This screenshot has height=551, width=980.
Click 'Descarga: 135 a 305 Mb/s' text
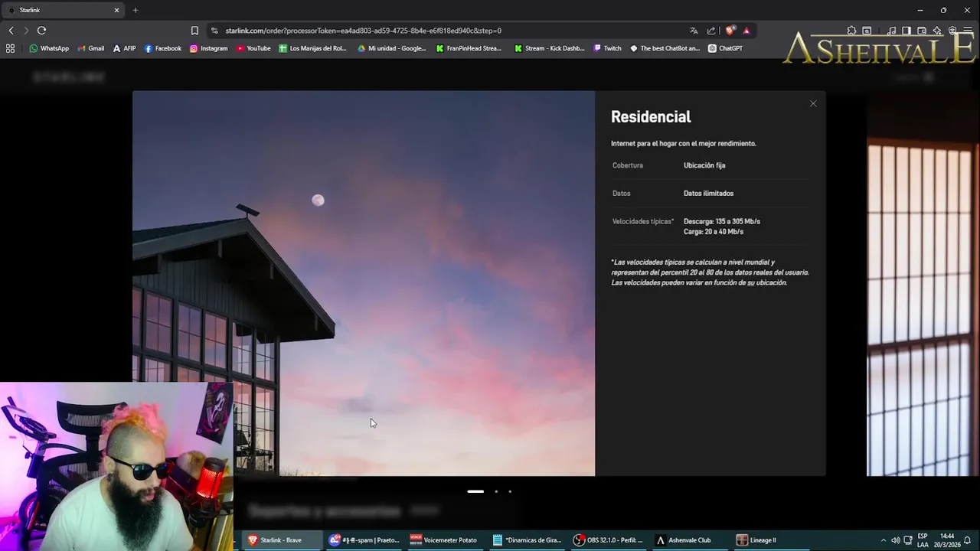point(722,221)
